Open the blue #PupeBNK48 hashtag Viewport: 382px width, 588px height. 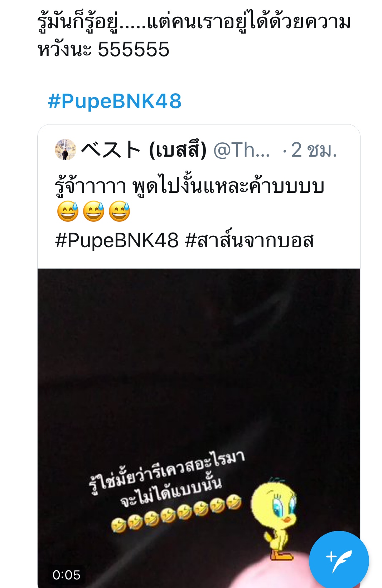pyautogui.click(x=115, y=101)
